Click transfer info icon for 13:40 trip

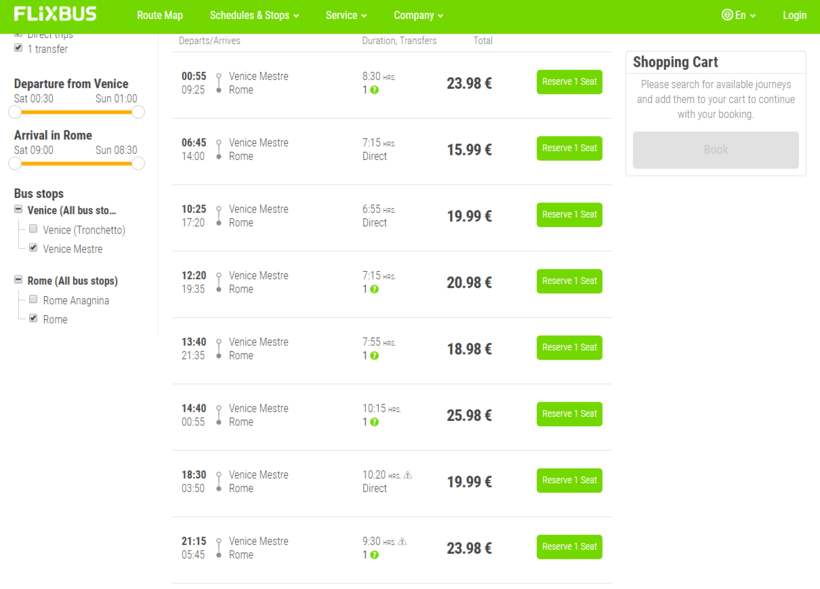coord(374,356)
